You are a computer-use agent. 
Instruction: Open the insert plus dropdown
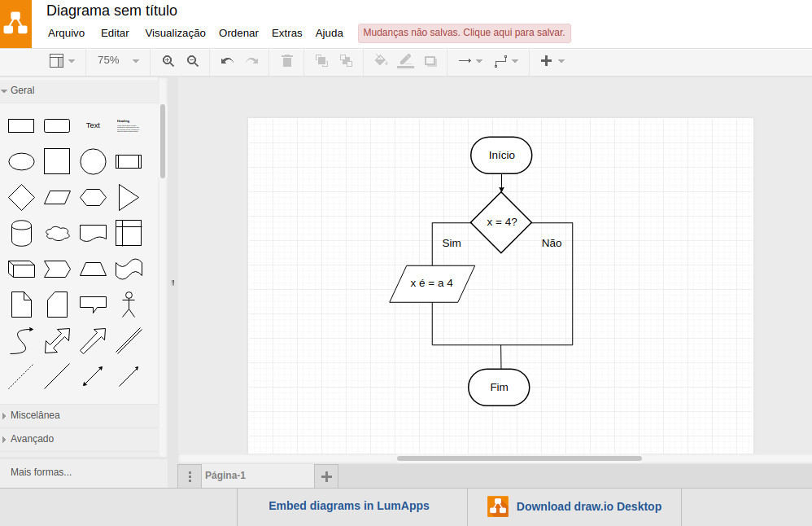pos(552,60)
